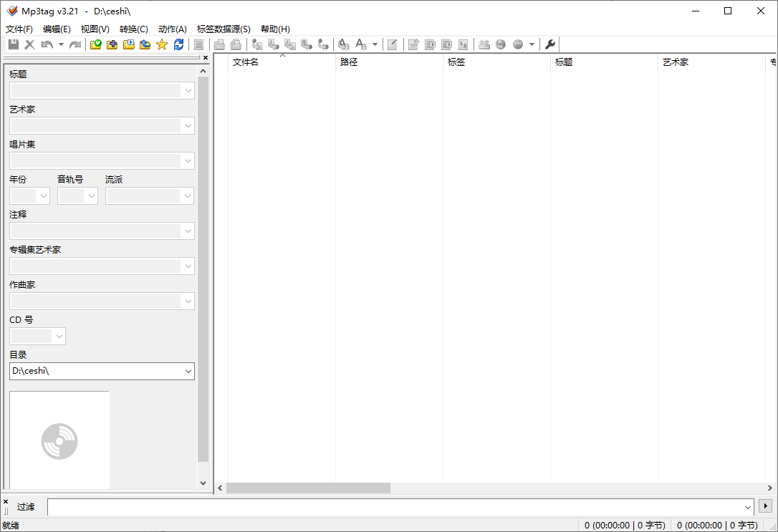Open the 流派 genre dropdown

188,196
